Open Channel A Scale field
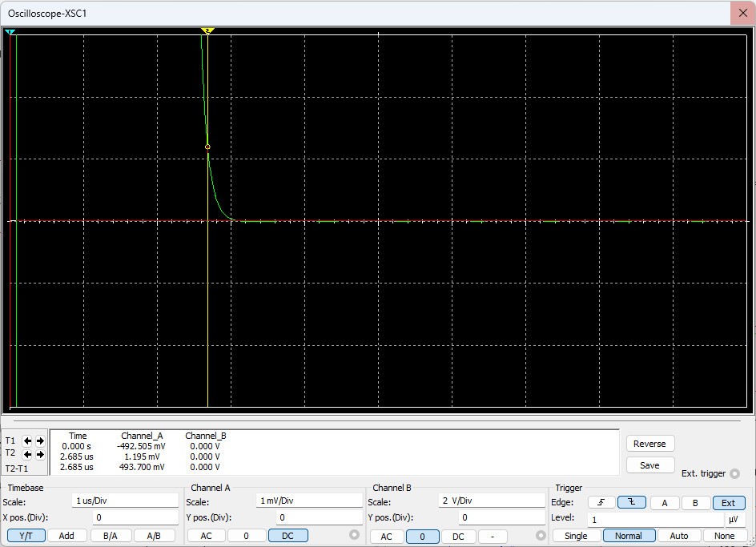This screenshot has width=756, height=547. [x=309, y=501]
